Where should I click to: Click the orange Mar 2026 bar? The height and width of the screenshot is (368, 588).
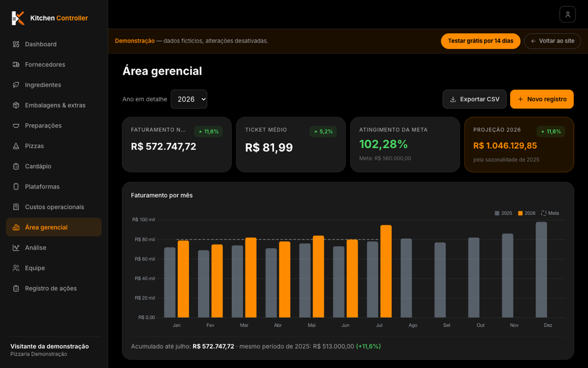click(x=251, y=278)
